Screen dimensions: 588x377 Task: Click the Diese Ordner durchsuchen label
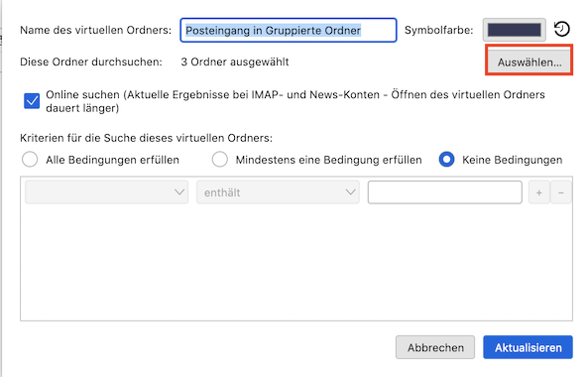tap(91, 62)
